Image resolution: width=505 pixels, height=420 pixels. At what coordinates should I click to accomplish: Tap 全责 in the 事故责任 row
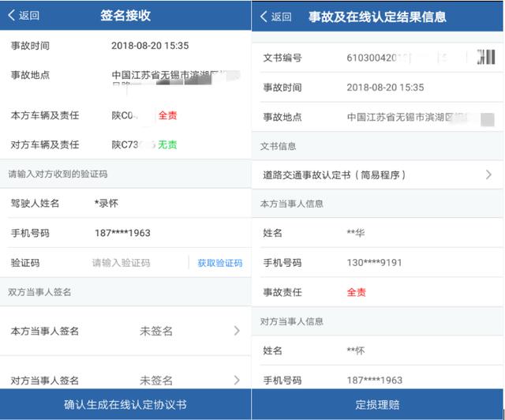pyautogui.click(x=356, y=292)
